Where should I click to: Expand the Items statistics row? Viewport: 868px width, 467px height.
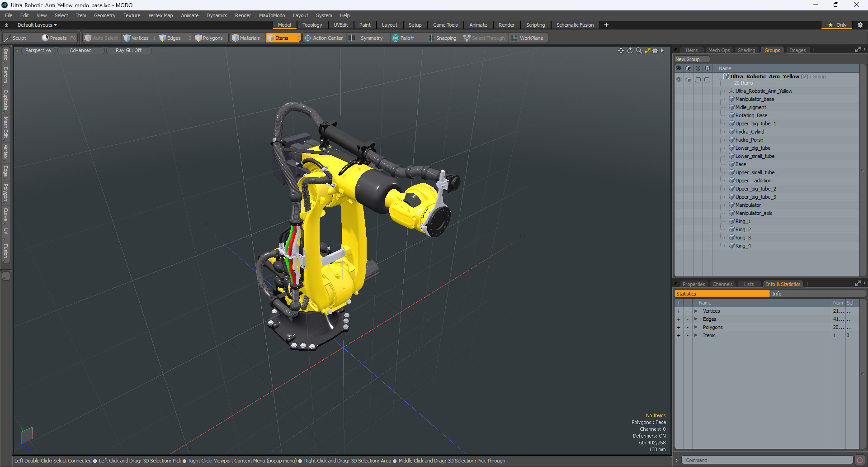point(696,335)
